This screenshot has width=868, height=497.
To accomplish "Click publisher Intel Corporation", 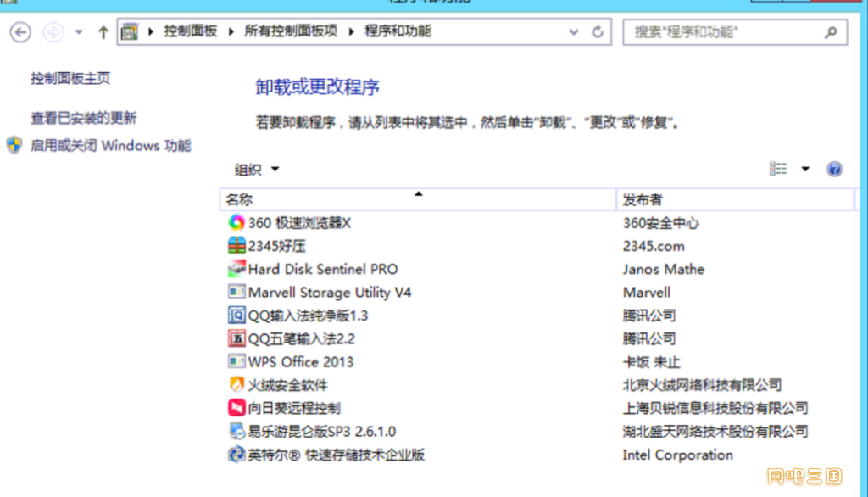I will click(677, 455).
